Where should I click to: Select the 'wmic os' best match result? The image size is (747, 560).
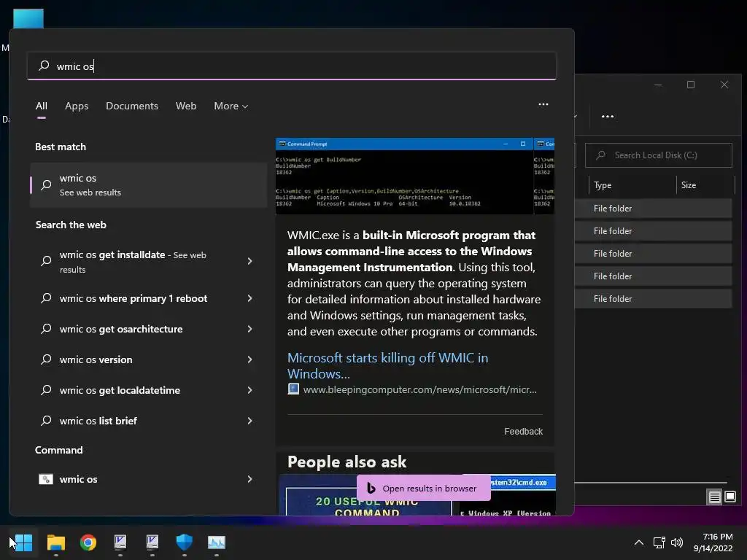point(149,184)
